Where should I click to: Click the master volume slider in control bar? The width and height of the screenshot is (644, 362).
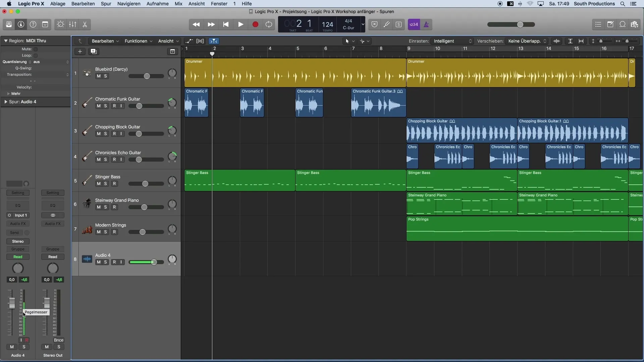pos(511,24)
